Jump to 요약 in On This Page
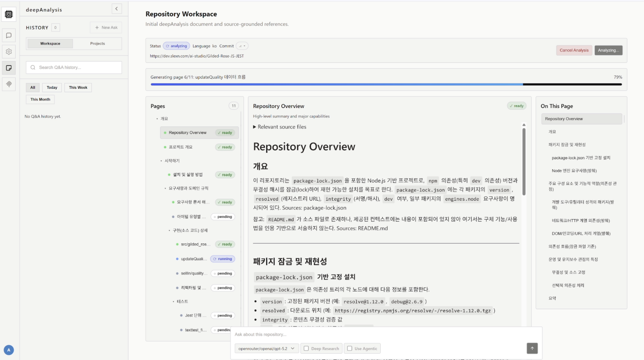This screenshot has height=360, width=644. coord(552,298)
